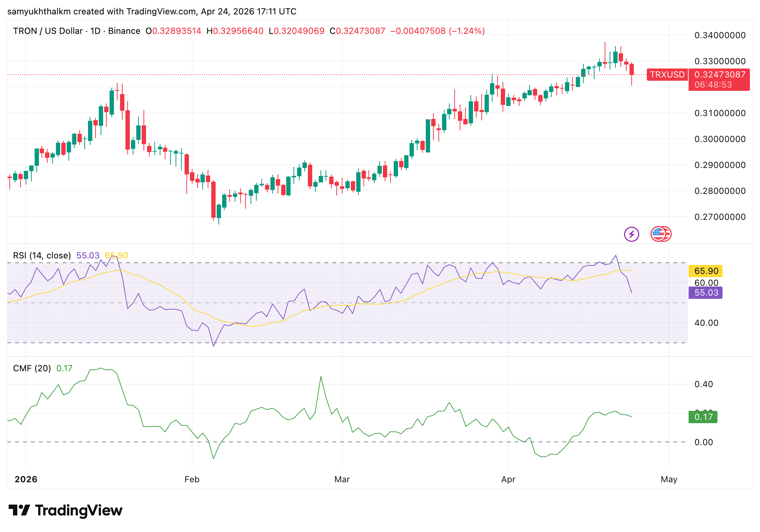
Task: Click the -0.00407508 (-1.24%) change value
Action: 437,31
